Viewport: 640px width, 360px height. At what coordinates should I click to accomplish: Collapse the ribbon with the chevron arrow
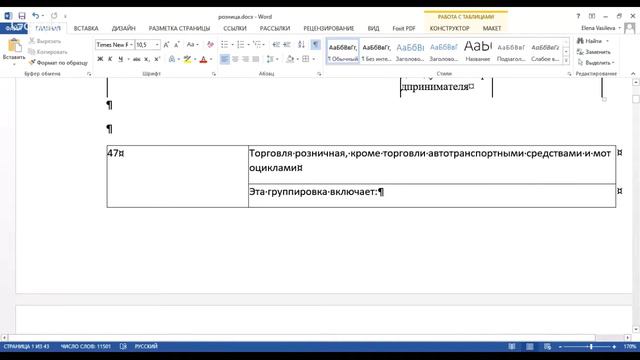pyautogui.click(x=633, y=74)
